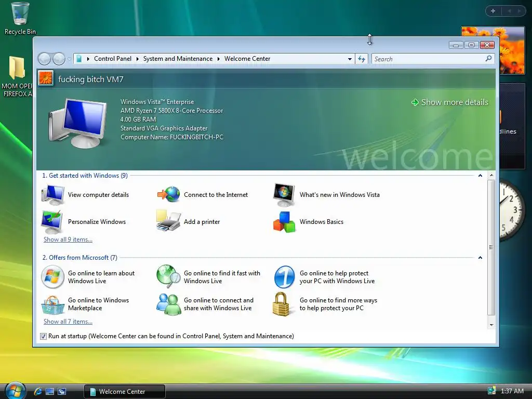Select the help protect your PC OneCare icon

284,277
